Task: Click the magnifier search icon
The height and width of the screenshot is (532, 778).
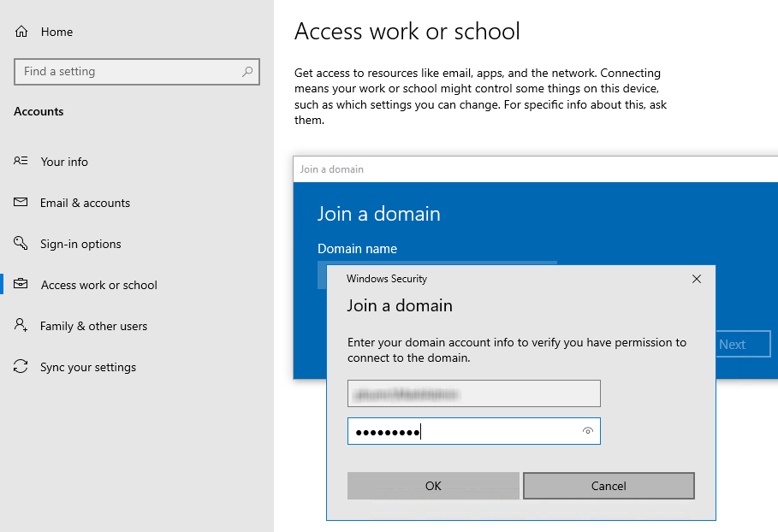Action: tap(247, 71)
